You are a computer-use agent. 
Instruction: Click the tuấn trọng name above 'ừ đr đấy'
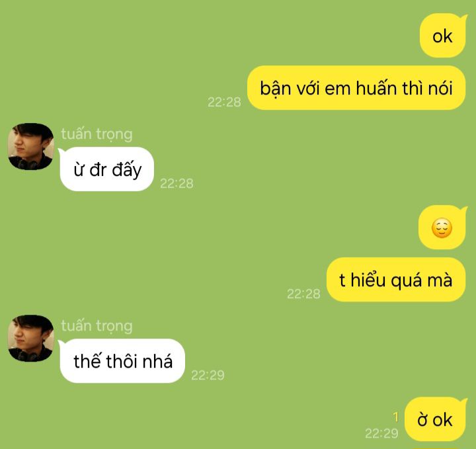pos(97,134)
